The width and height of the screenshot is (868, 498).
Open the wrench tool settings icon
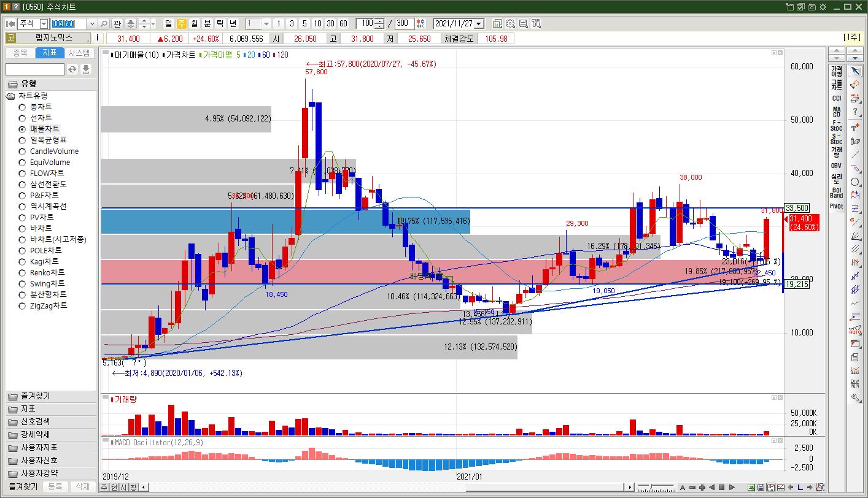(x=855, y=397)
